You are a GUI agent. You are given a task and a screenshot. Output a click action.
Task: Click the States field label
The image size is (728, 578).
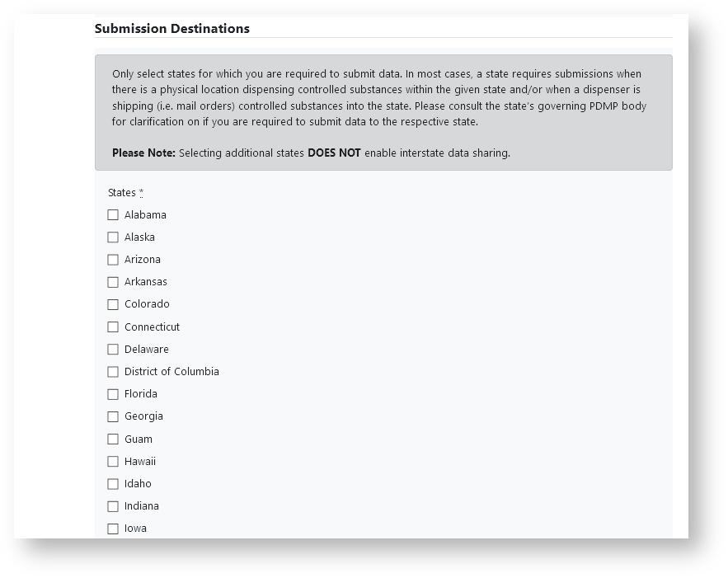click(122, 193)
